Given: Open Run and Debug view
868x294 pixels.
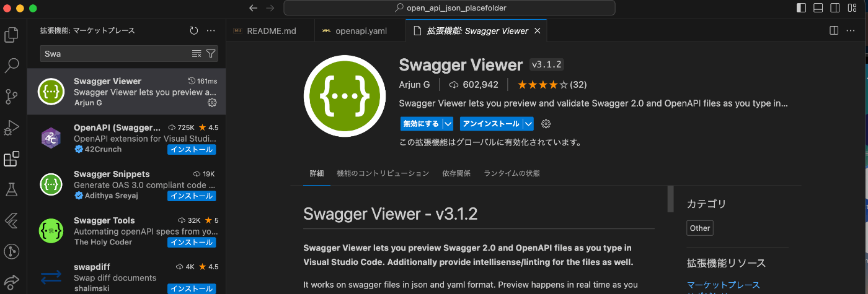Looking at the screenshot, I should point(11,128).
